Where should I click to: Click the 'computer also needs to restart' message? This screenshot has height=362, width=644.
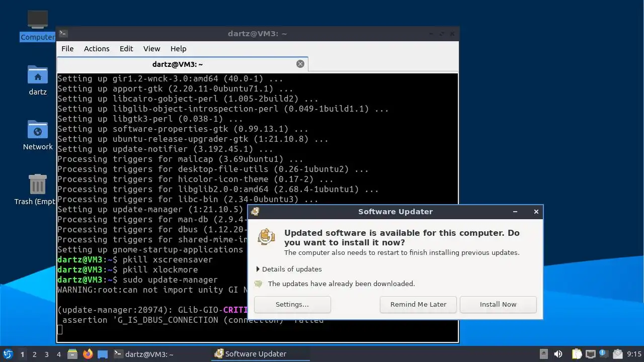point(402,252)
